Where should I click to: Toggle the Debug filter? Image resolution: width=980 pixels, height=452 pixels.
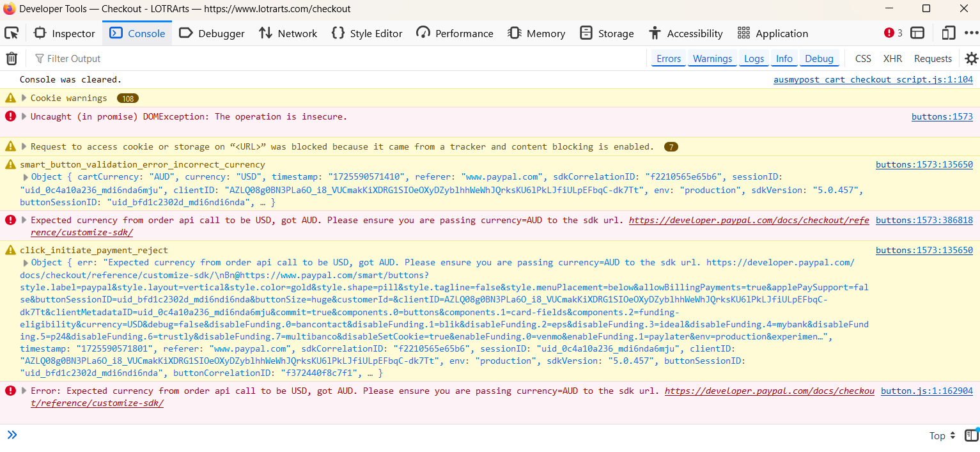[x=819, y=59]
